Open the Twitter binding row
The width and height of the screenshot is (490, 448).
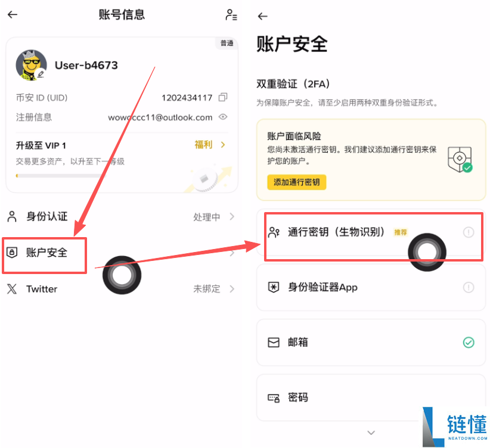120,289
